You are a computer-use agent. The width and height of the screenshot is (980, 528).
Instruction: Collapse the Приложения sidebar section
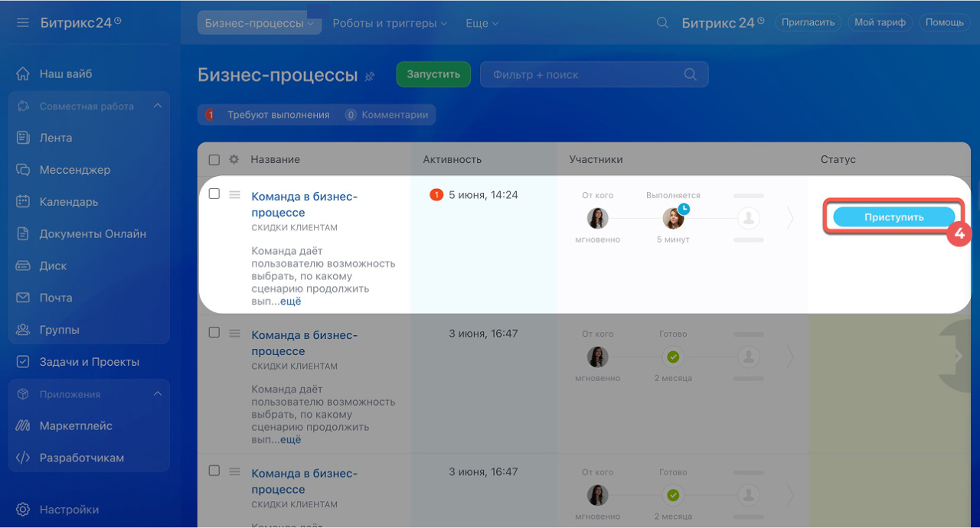pos(158,394)
